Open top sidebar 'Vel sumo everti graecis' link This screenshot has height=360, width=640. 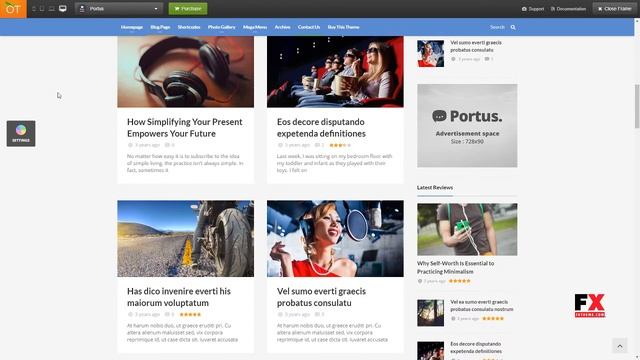point(476,46)
